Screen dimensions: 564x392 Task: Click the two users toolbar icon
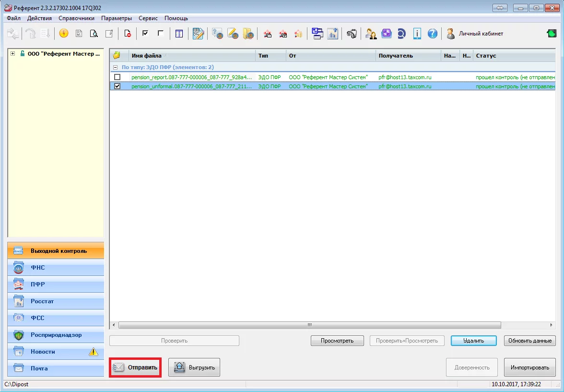point(371,34)
